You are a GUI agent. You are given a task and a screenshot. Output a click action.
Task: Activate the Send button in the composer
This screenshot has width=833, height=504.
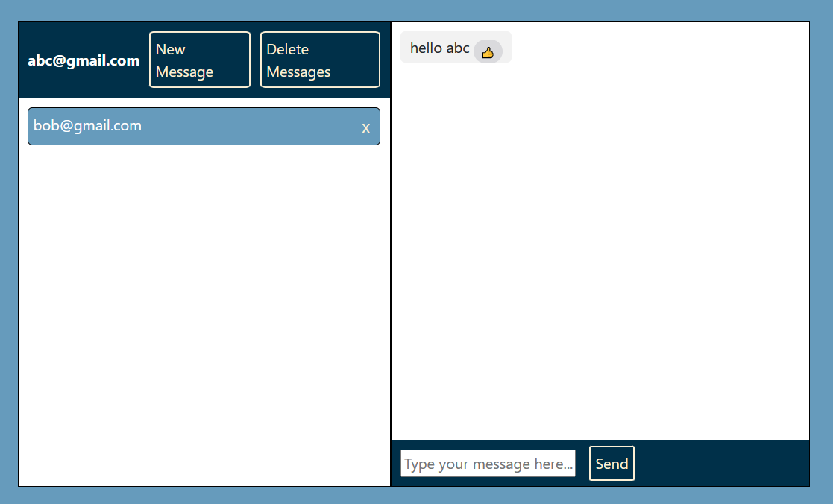pos(611,463)
